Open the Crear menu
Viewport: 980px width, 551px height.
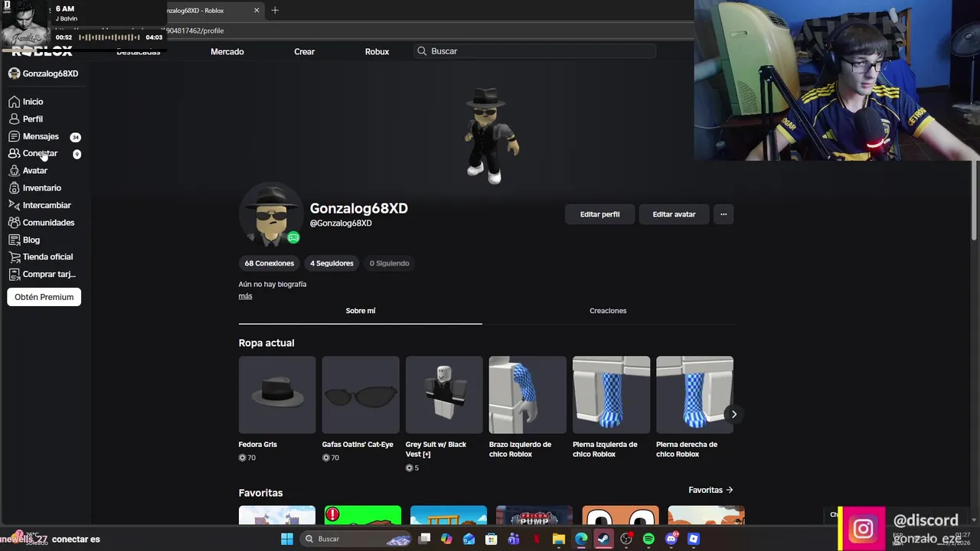point(304,51)
